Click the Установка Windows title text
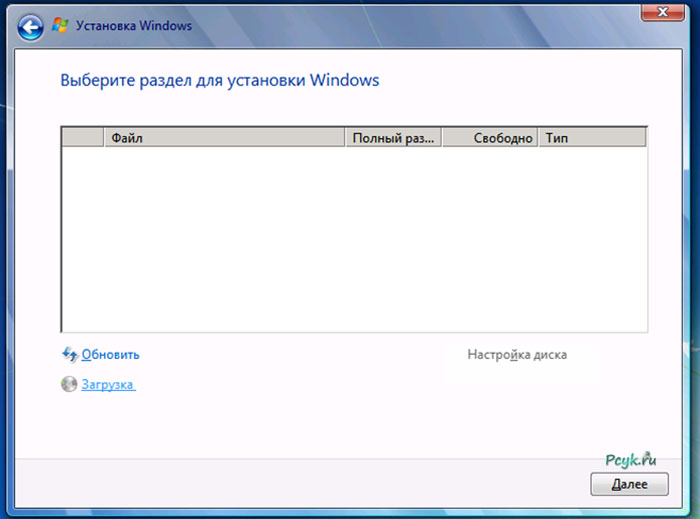Image resolution: width=700 pixels, height=519 pixels. (x=125, y=24)
